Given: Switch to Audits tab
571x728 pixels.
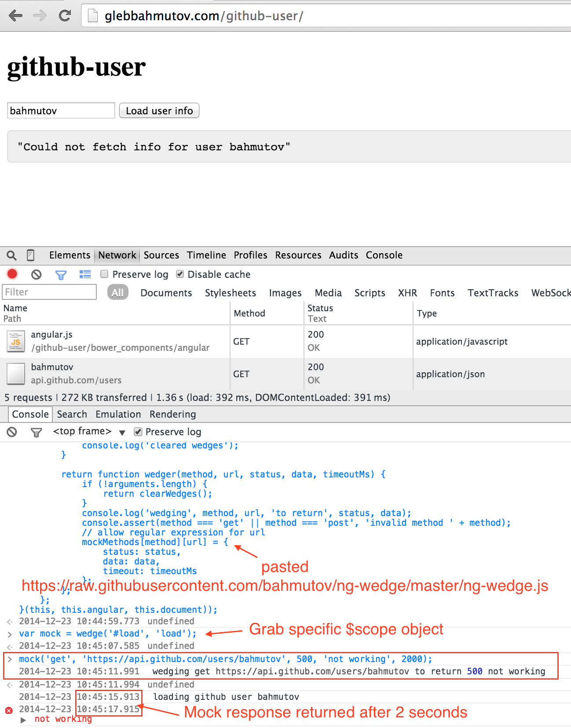Looking at the screenshot, I should tap(344, 255).
